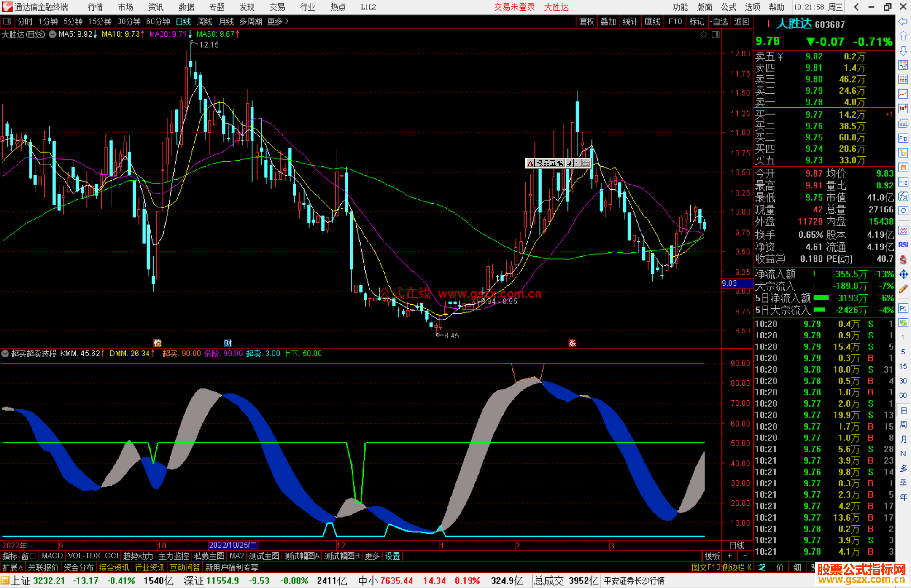Screen dimensions: 911x588
Task: Click the 叠加 overlay button
Action: tap(608, 21)
